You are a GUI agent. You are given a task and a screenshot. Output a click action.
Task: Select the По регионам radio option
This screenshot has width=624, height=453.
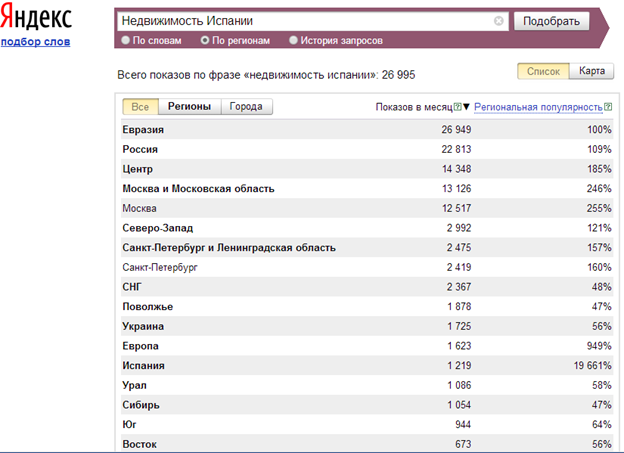(x=205, y=40)
